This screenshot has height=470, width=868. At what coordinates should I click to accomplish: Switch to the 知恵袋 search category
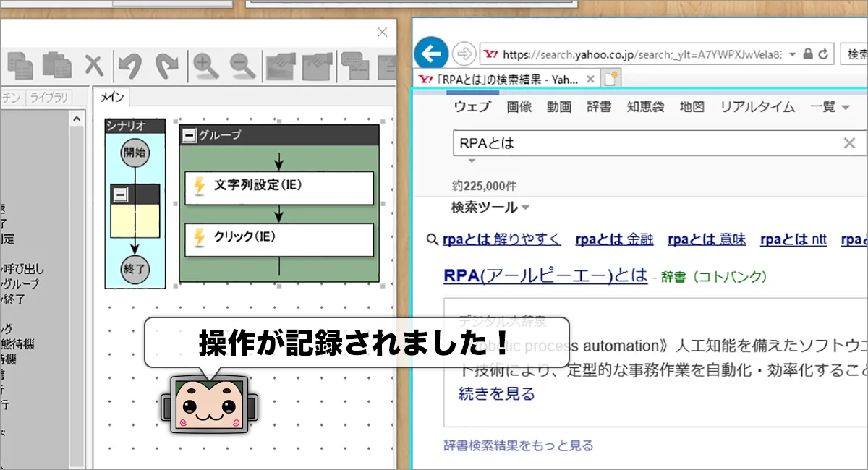[x=645, y=107]
